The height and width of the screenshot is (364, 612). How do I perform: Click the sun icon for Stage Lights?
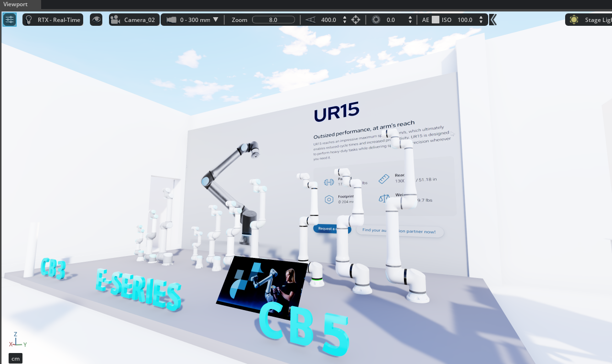574,20
